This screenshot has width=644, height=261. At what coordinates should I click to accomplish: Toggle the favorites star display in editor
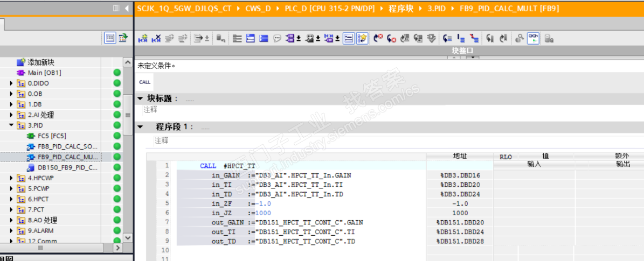pos(362,39)
